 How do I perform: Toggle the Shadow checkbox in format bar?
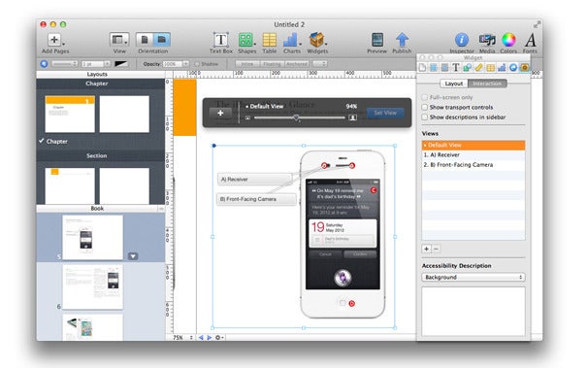(197, 64)
